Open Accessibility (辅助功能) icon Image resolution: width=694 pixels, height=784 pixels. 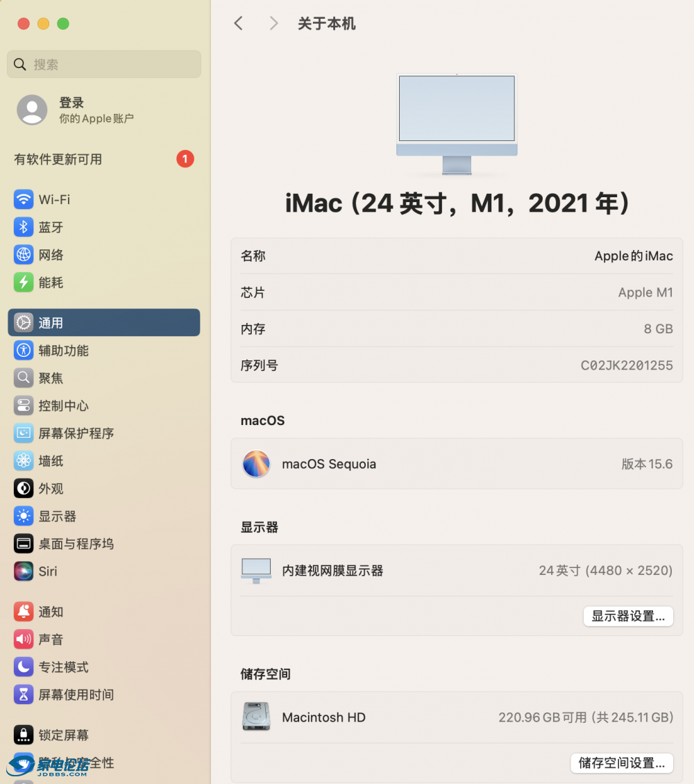pyautogui.click(x=24, y=350)
